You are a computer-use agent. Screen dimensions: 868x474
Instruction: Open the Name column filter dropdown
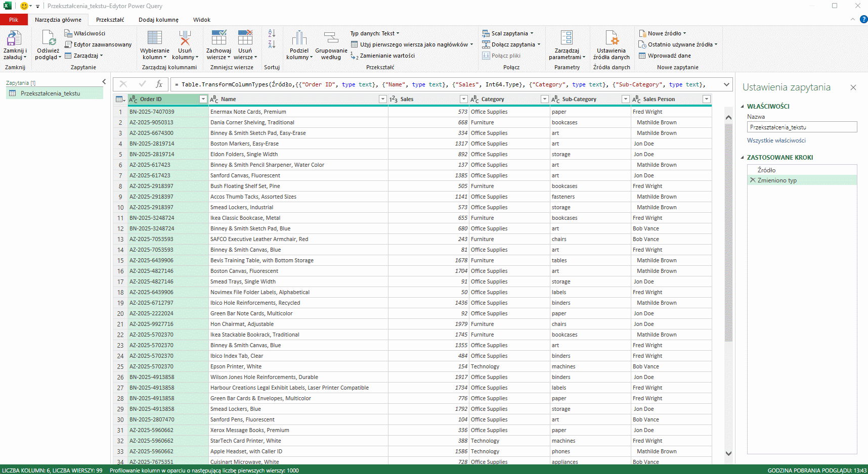382,99
